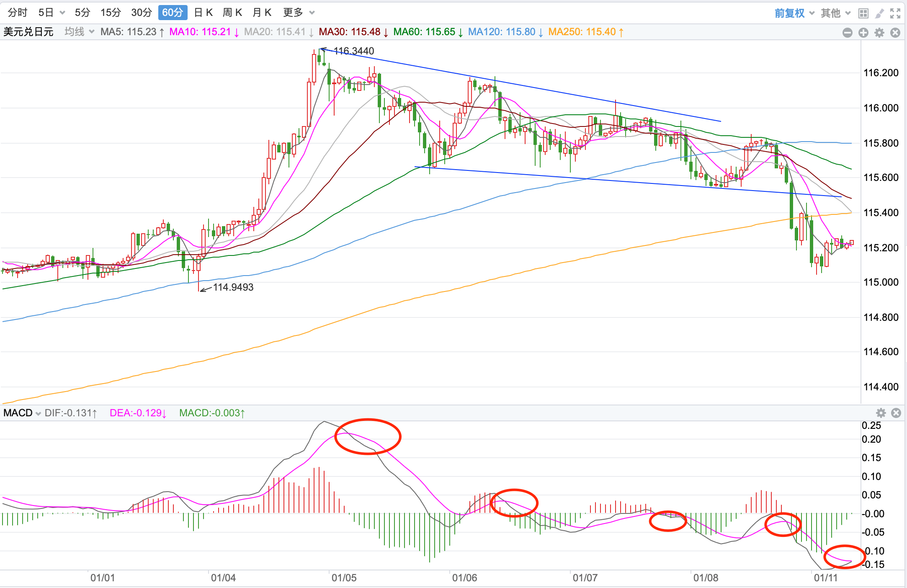Image resolution: width=907 pixels, height=588 pixels.
Task: Open moving average settings gear
Action: tap(879, 33)
